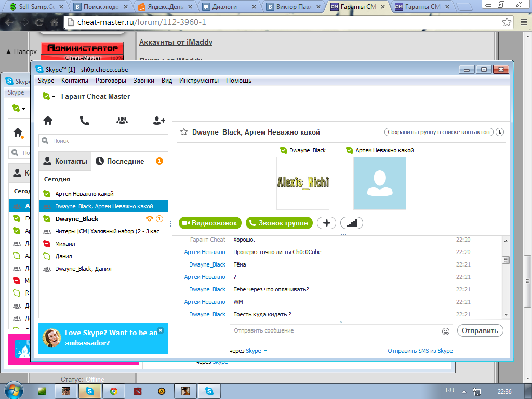
Task: Open the Звонки menu
Action: (143, 81)
